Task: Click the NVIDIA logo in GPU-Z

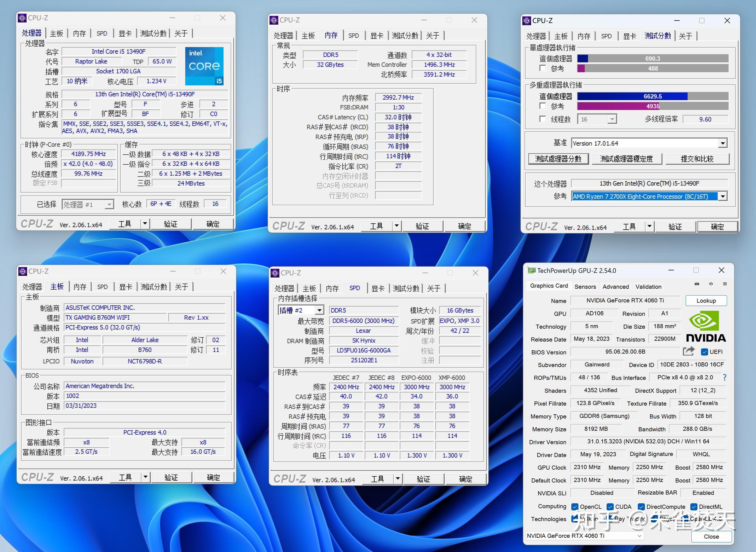Action: (706, 326)
